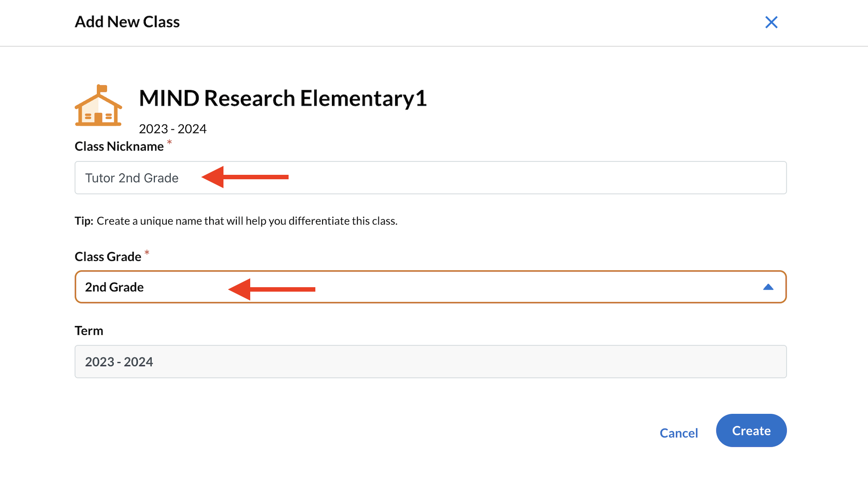Image resolution: width=868 pixels, height=495 pixels.
Task: Click inside the Class Nickname field
Action: tap(357, 177)
